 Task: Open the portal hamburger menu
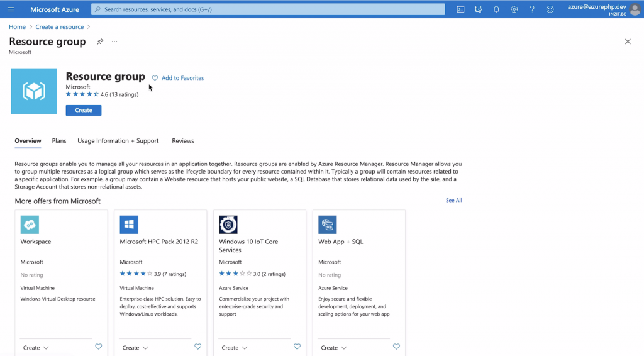pyautogui.click(x=11, y=9)
